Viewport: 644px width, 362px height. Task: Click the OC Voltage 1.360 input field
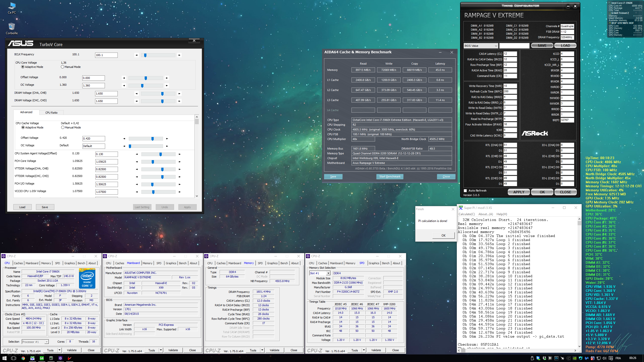(x=94, y=85)
